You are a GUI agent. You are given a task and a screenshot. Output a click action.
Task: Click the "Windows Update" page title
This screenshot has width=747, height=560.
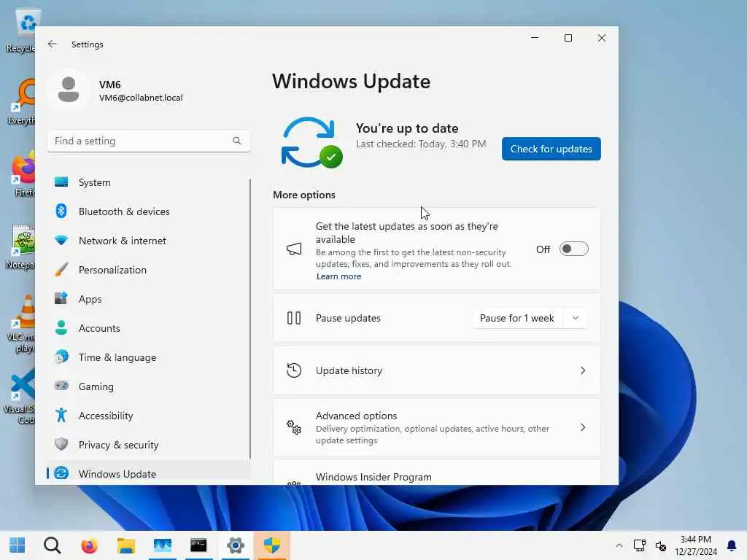[351, 82]
